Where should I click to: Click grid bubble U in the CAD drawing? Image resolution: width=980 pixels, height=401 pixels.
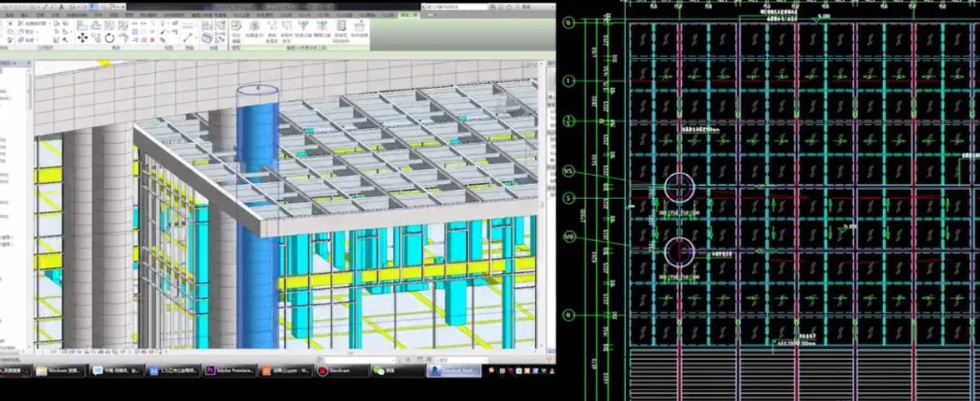569,23
